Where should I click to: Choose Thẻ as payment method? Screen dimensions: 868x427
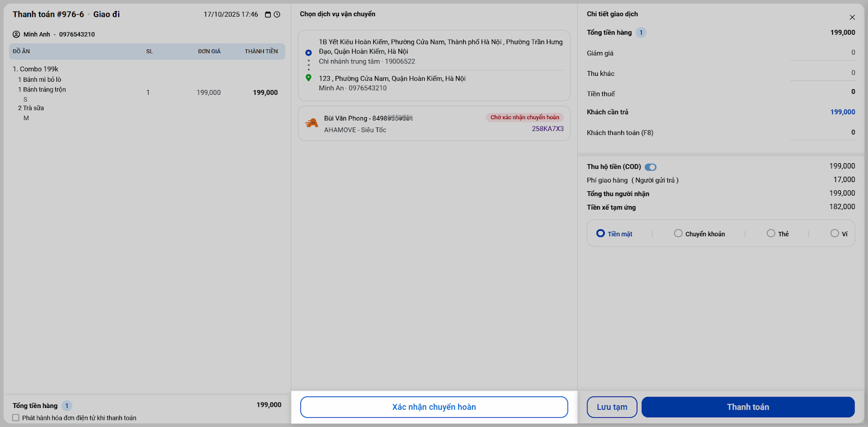click(778, 234)
